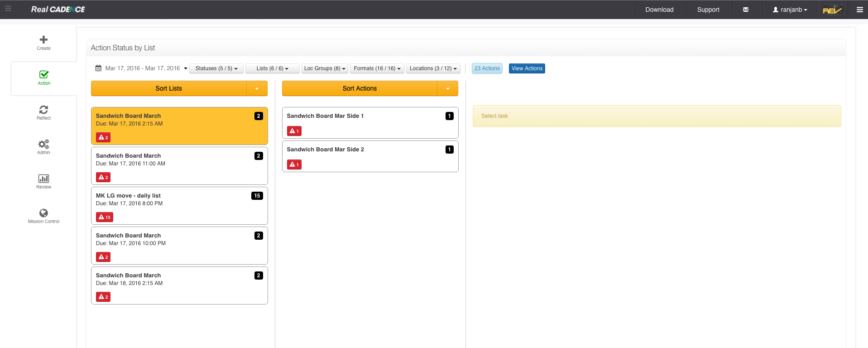Expand the Sort Lists arrow dropdown
Screen dimensions: 868x348
pos(257,88)
